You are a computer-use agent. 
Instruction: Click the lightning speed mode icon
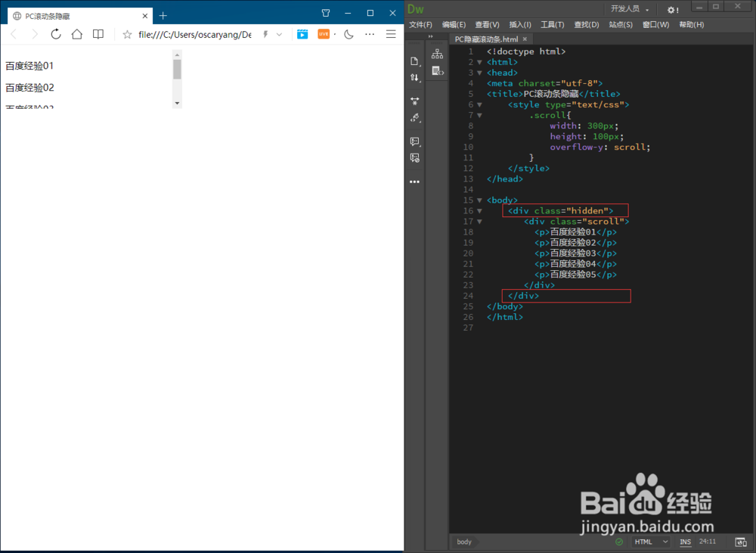265,34
